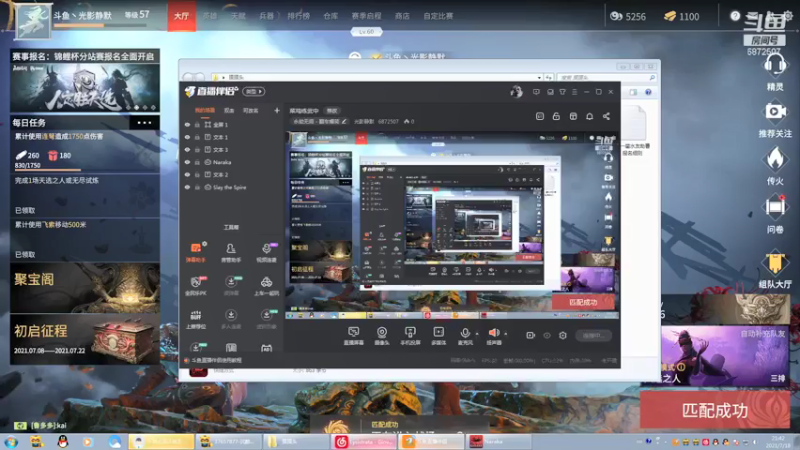Open the daily tasks three-dot menu
This screenshot has width=800, height=450.
pos(144,122)
